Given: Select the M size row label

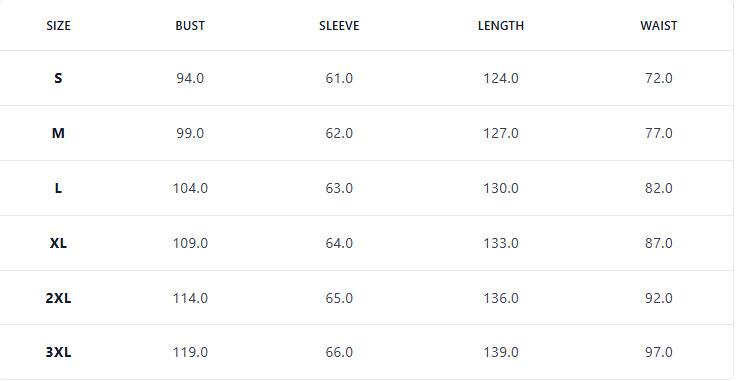Looking at the screenshot, I should (58, 133).
